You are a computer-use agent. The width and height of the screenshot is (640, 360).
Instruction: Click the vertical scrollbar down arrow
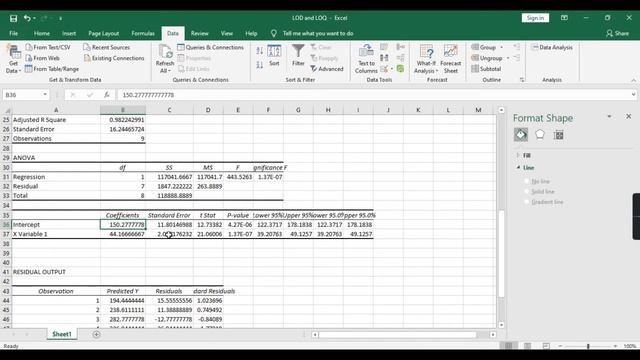tap(501, 325)
